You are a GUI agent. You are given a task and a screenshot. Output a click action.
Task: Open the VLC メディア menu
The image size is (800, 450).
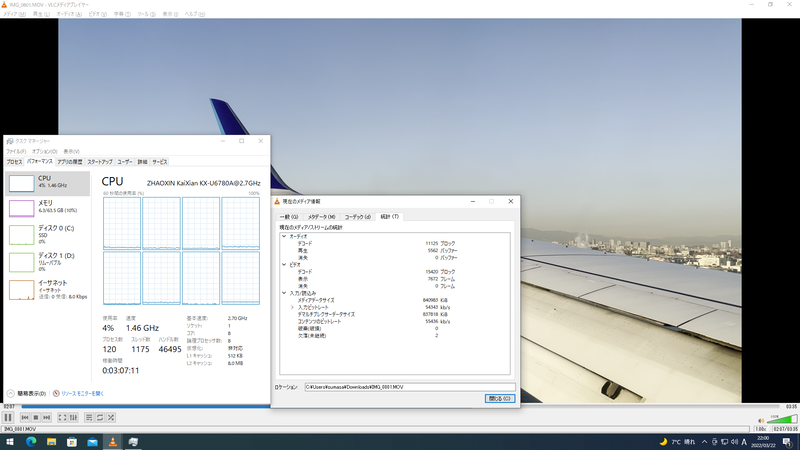(x=14, y=14)
